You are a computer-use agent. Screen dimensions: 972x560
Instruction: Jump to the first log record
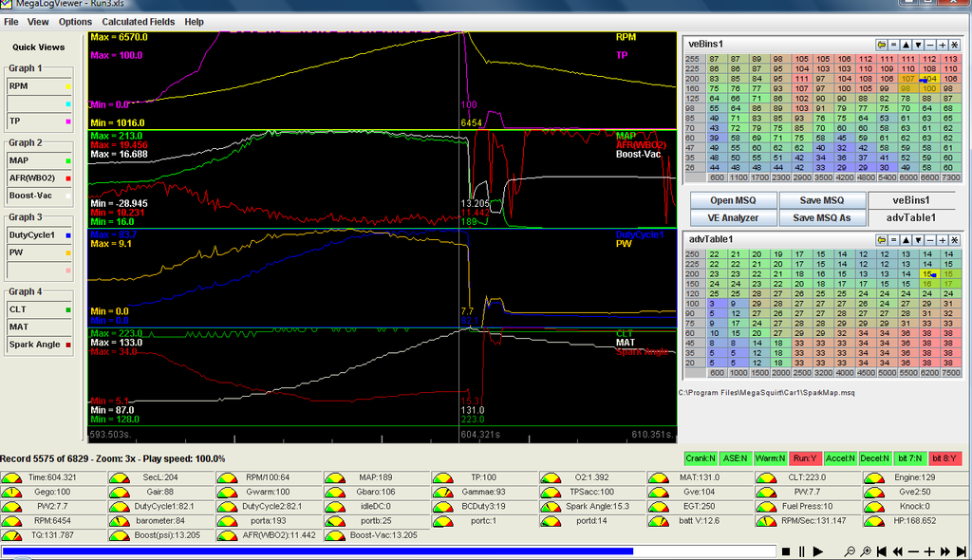[x=882, y=551]
